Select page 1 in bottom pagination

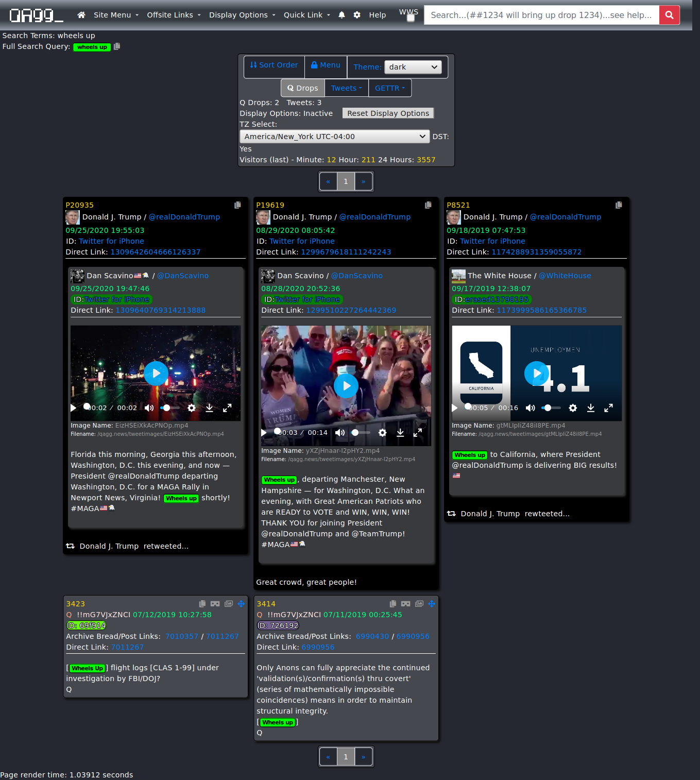coord(346,757)
